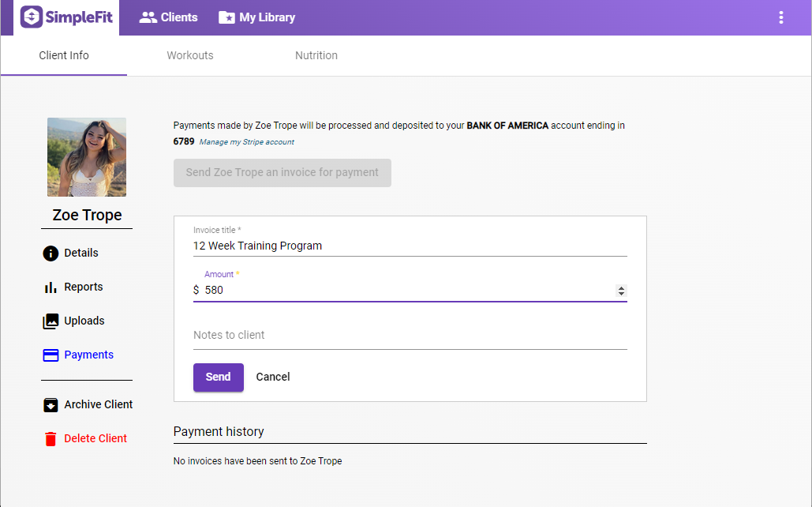812x507 pixels.
Task: Follow the Manage my Stripe account link
Action: 246,142
